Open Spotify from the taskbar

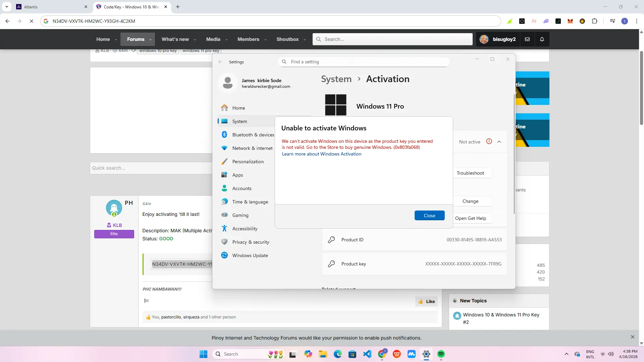pyautogui.click(x=441, y=354)
